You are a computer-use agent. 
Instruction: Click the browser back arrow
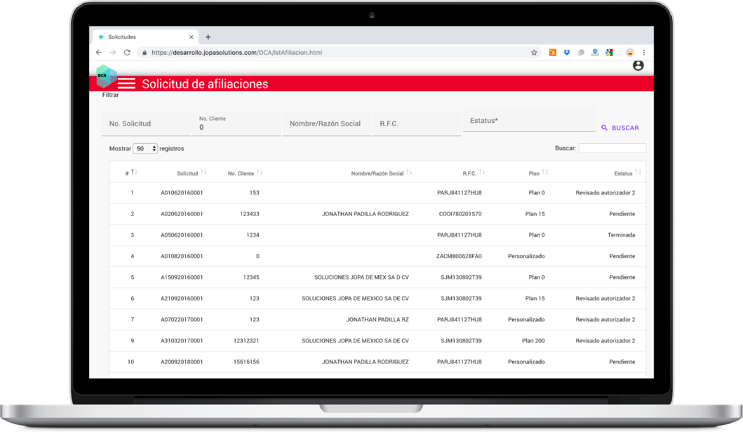pyautogui.click(x=99, y=52)
